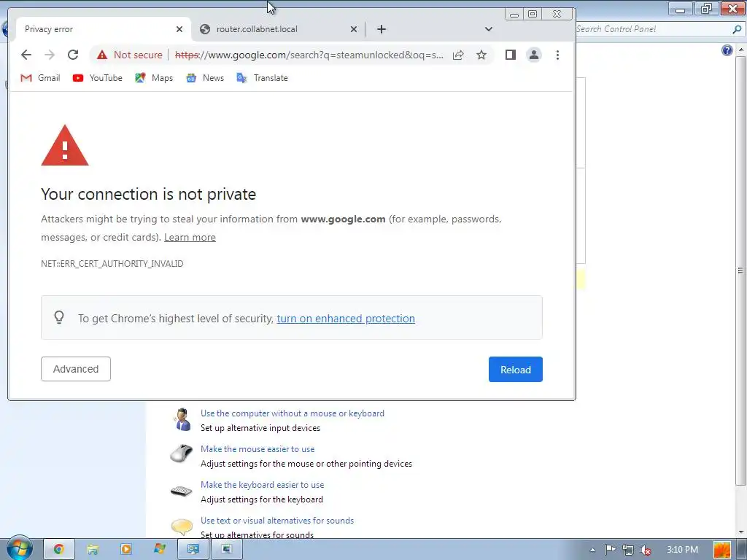Go back using the browser back arrow
747x560 pixels.
tap(26, 55)
